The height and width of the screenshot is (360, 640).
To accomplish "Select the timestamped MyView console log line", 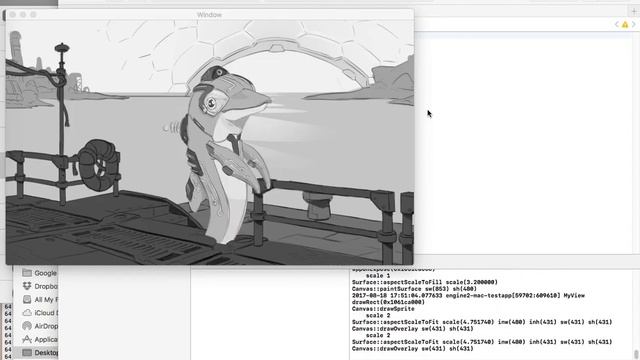I will coord(468,296).
